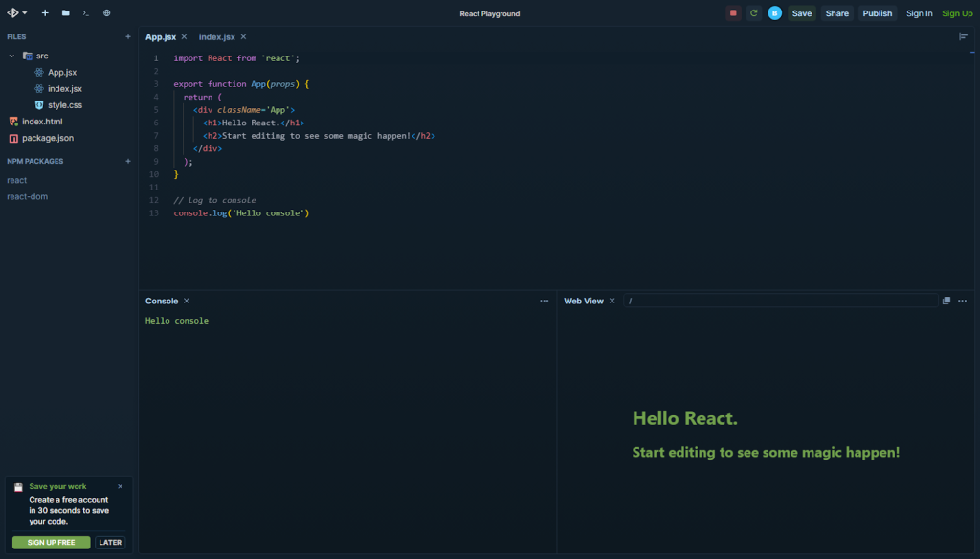Click the folder icon in the top toolbar
Image resolution: width=980 pixels, height=559 pixels.
tap(66, 12)
